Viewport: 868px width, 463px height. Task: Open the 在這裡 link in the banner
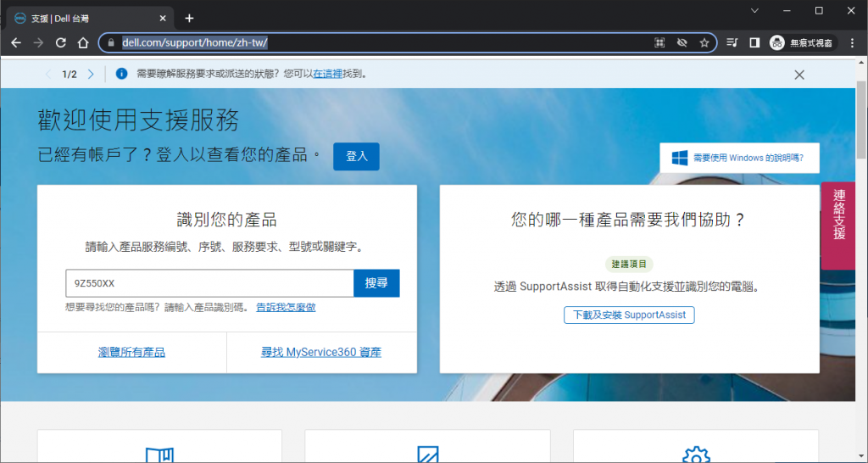tap(328, 75)
